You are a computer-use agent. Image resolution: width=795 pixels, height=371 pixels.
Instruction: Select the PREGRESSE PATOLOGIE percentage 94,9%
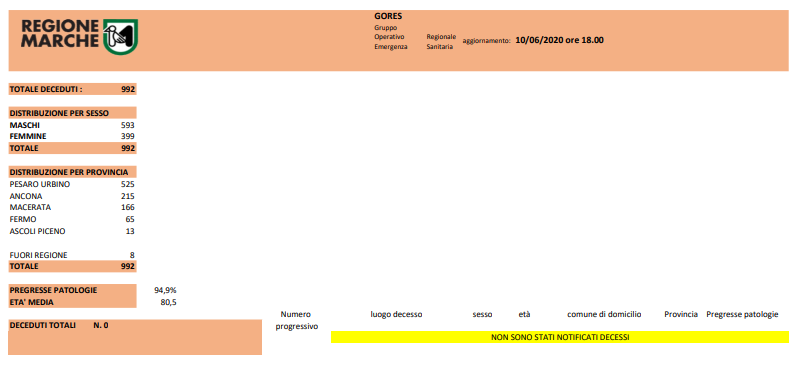coord(165,290)
